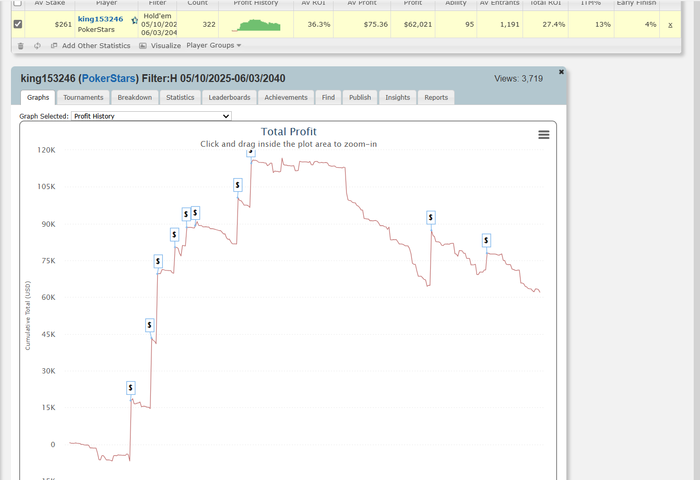This screenshot has height=480, width=700.
Task: Select the Find tab
Action: tap(328, 97)
